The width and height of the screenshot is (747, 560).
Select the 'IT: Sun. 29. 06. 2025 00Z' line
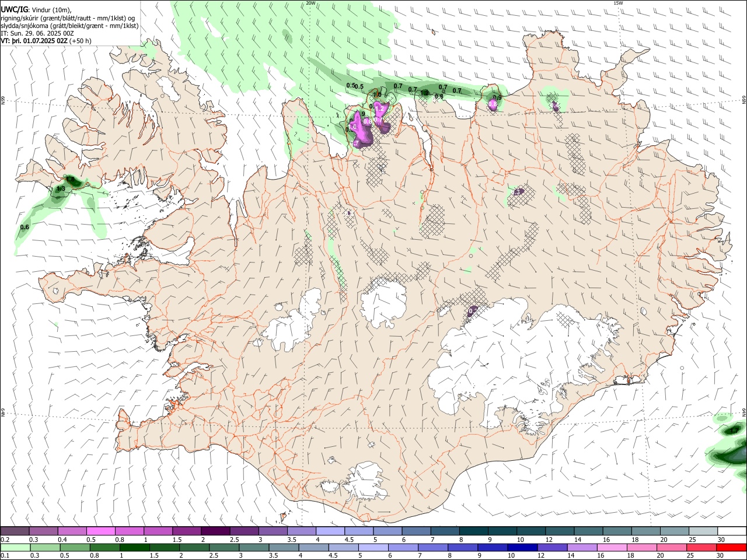[37, 33]
